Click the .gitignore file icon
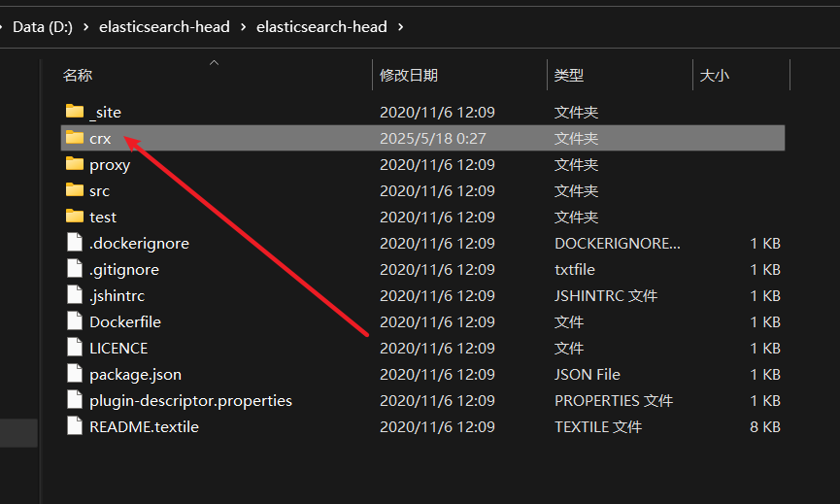The height and width of the screenshot is (504, 840). (x=75, y=268)
